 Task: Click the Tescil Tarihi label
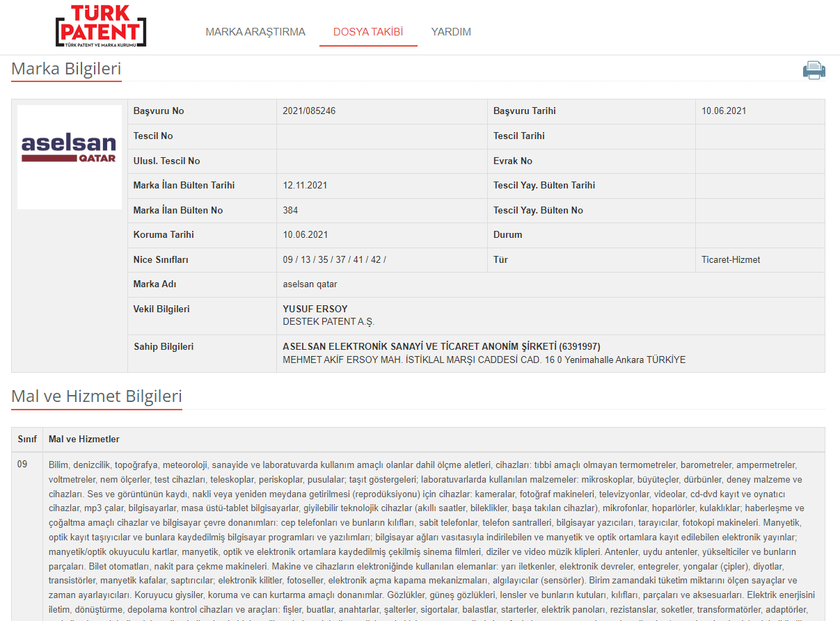click(x=519, y=136)
